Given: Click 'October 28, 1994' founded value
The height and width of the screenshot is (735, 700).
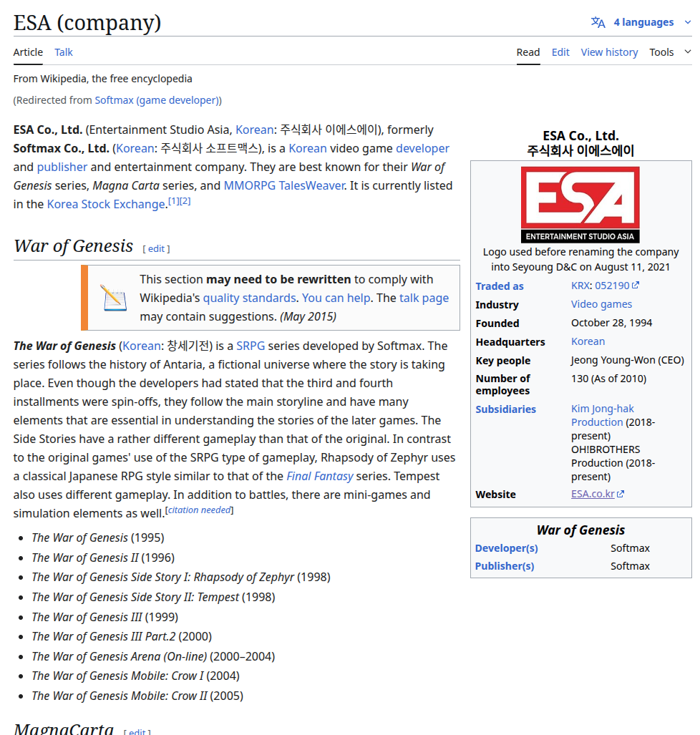Looking at the screenshot, I should click(611, 323).
